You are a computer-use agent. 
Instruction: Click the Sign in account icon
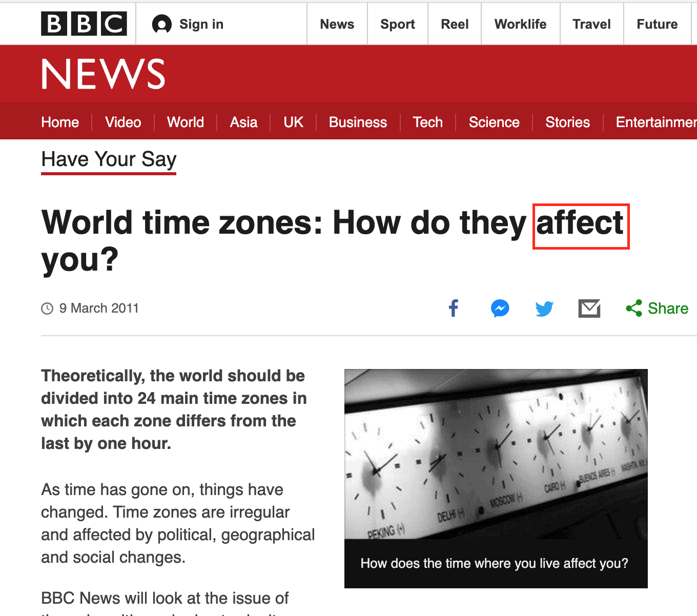click(x=161, y=24)
